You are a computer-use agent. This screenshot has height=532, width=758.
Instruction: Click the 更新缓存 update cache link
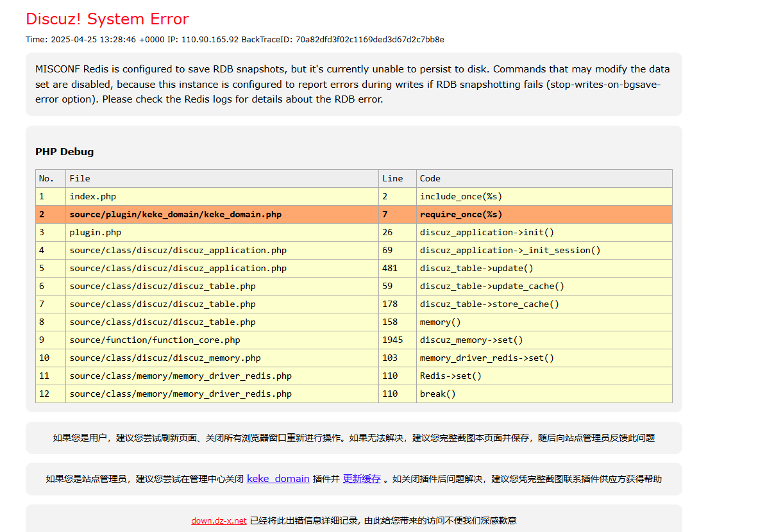point(362,479)
